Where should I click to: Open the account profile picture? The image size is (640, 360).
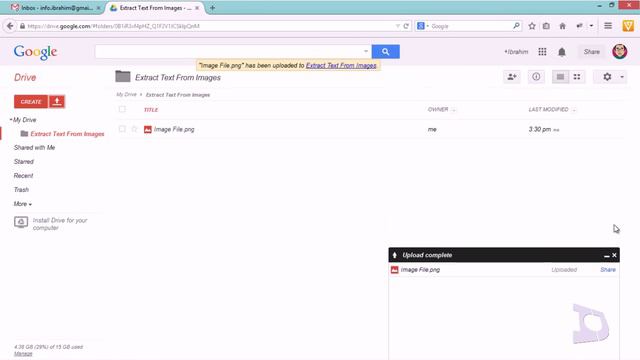pyautogui.click(x=620, y=51)
